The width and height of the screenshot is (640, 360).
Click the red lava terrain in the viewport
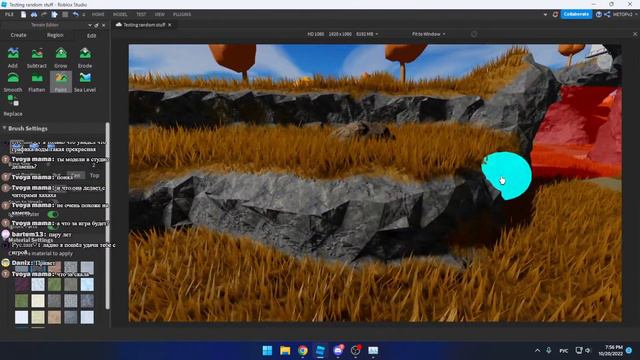pyautogui.click(x=576, y=131)
